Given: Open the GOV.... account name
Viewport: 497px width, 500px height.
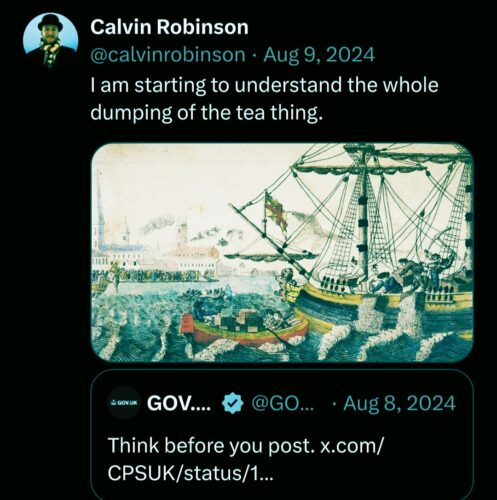Looking at the screenshot, I should click(179, 403).
